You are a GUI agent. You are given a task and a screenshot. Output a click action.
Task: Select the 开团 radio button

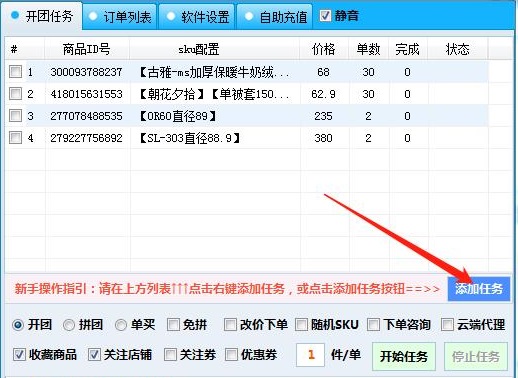tap(18, 325)
